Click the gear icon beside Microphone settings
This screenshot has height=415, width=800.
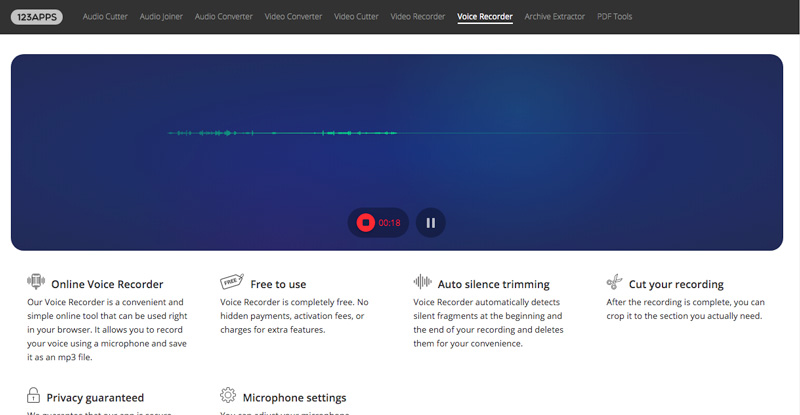coord(228,396)
